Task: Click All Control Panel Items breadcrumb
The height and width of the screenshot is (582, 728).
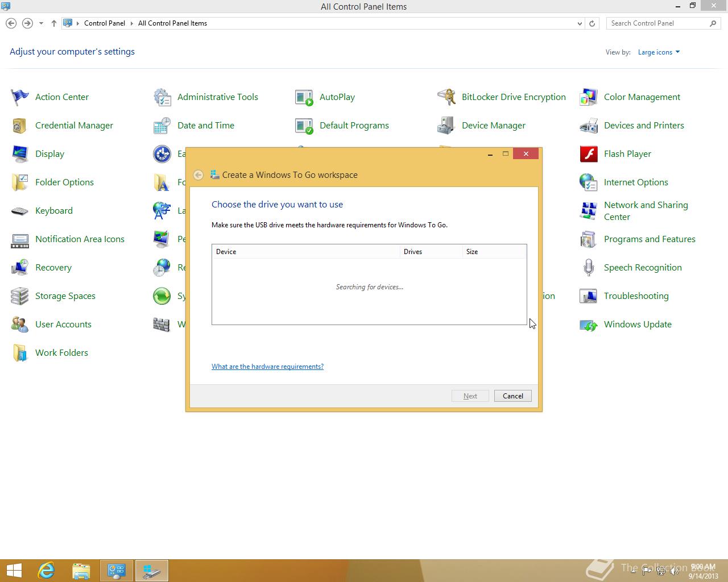Action: (172, 23)
